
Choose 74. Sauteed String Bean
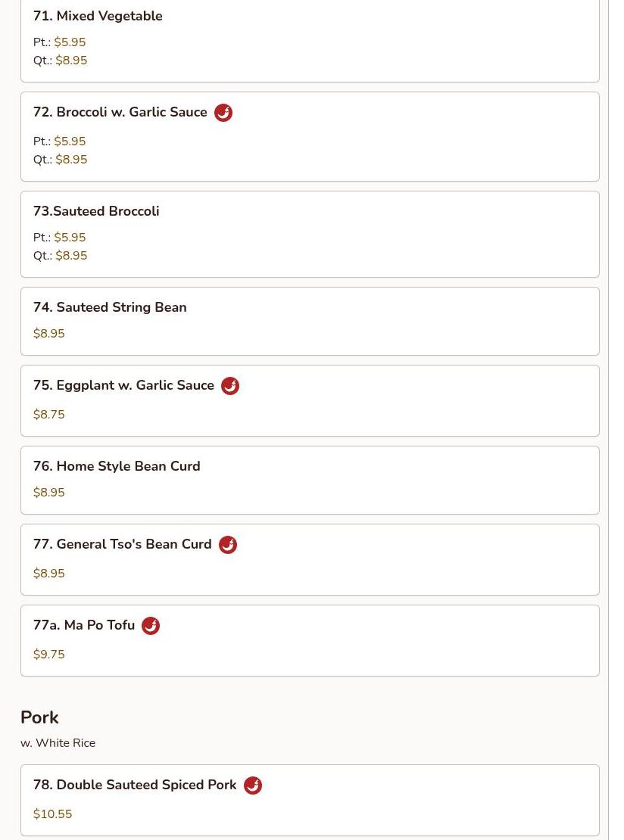tap(110, 307)
